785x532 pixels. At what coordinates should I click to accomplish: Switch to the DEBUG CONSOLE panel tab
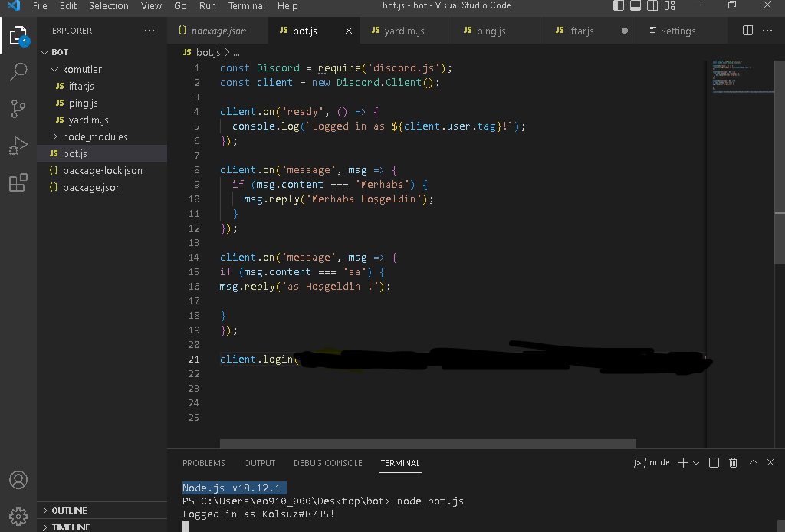pos(327,463)
